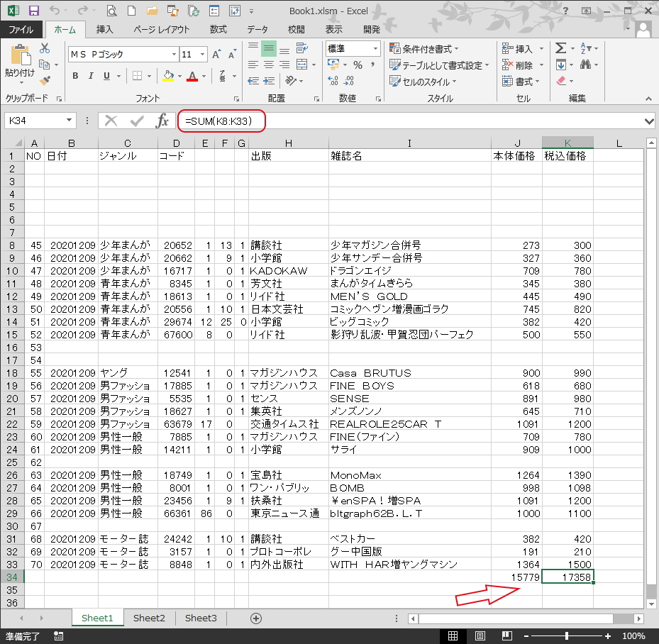Open the fill down menu

tap(565, 65)
